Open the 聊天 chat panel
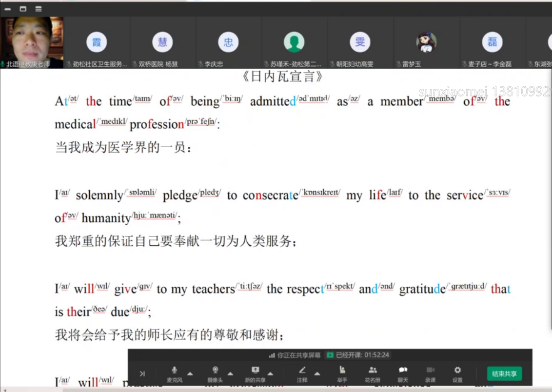552x392 pixels. (x=403, y=373)
